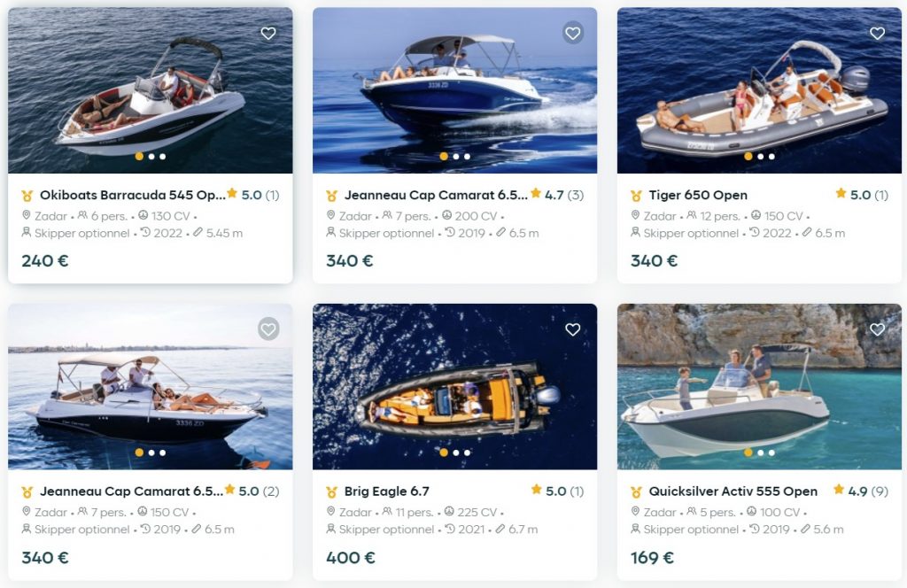Toggle the heart on Tiger 650 Open

[x=878, y=34]
